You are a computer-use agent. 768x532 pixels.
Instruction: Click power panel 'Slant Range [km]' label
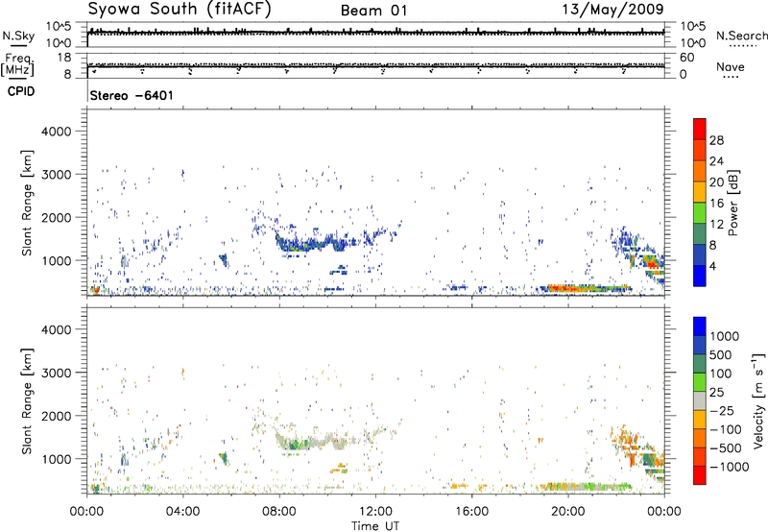click(x=27, y=203)
